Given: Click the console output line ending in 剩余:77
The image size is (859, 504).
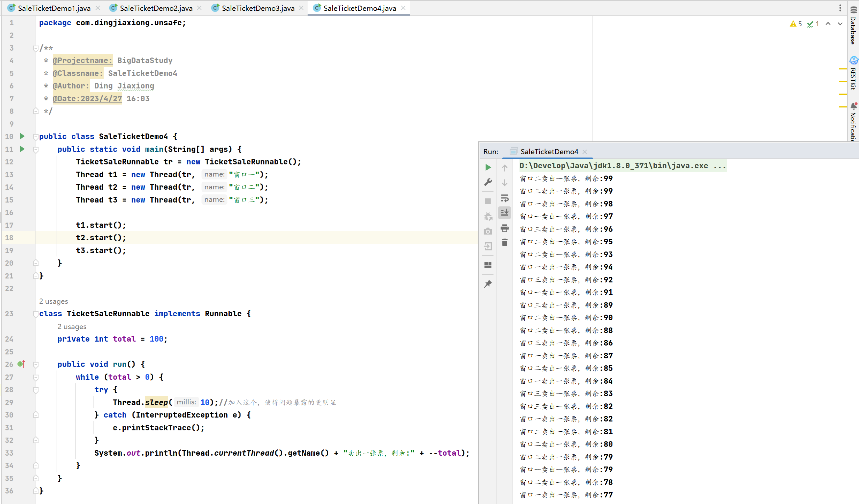Looking at the screenshot, I should pyautogui.click(x=566, y=495).
